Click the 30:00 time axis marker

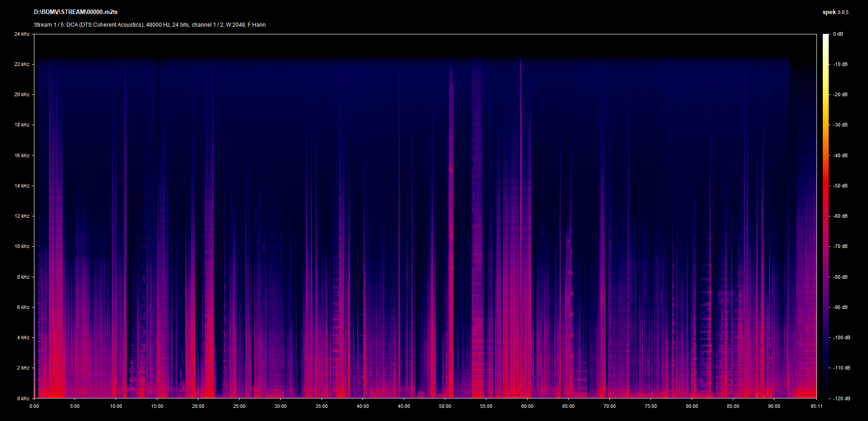click(280, 406)
